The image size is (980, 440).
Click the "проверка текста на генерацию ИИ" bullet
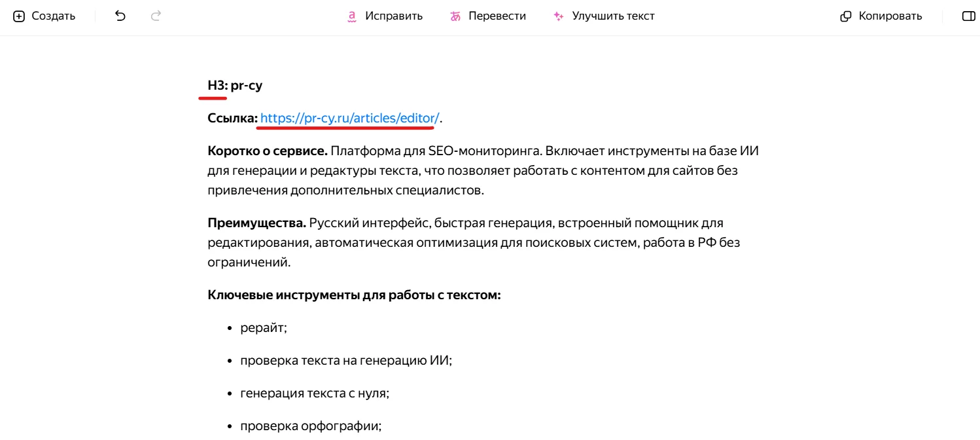(345, 361)
